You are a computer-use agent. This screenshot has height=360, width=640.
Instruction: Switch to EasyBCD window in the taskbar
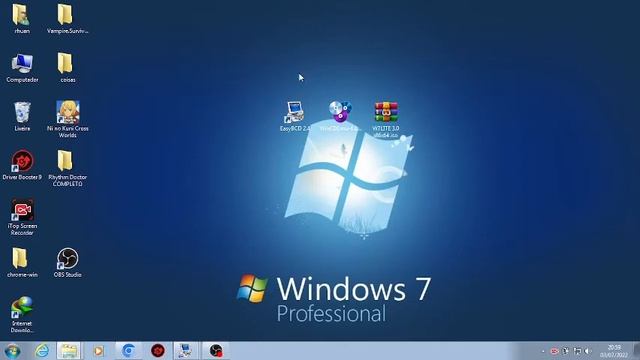tap(186, 351)
